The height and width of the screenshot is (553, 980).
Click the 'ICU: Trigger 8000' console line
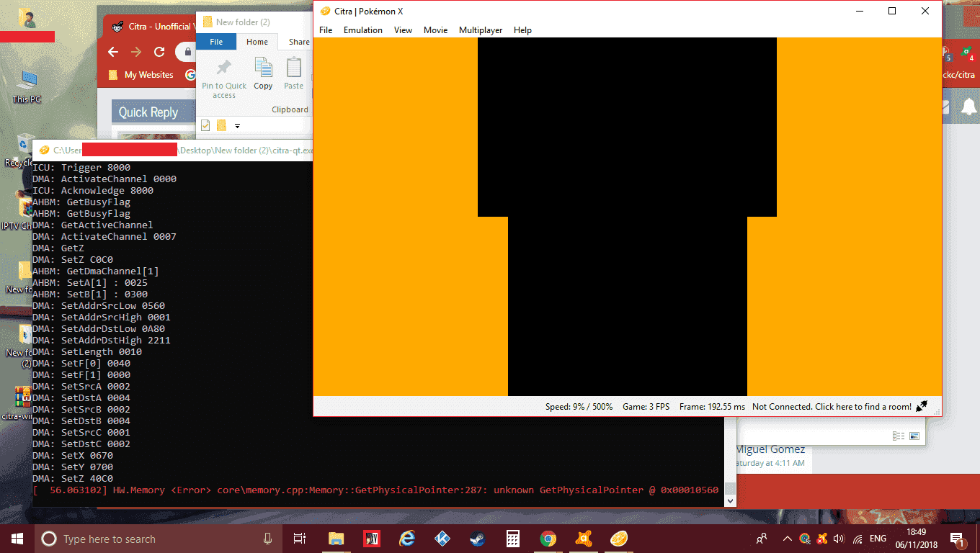[x=81, y=168]
